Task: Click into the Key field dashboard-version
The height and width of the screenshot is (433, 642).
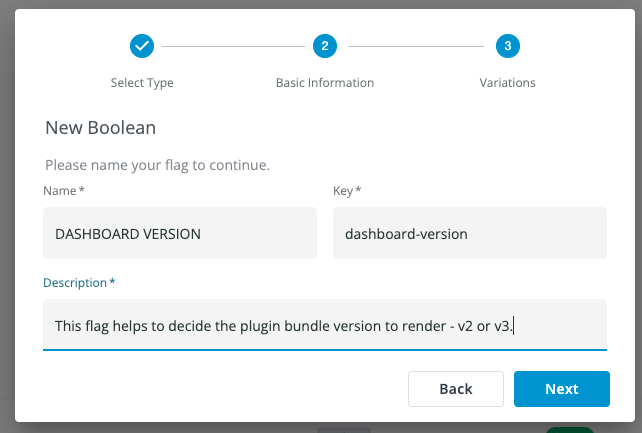Action: point(470,234)
